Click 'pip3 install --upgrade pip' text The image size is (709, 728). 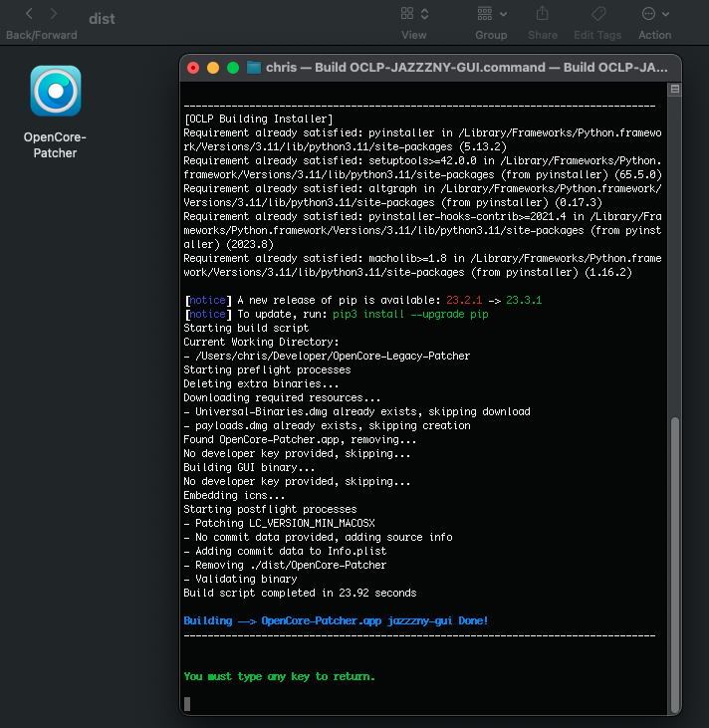(410, 315)
